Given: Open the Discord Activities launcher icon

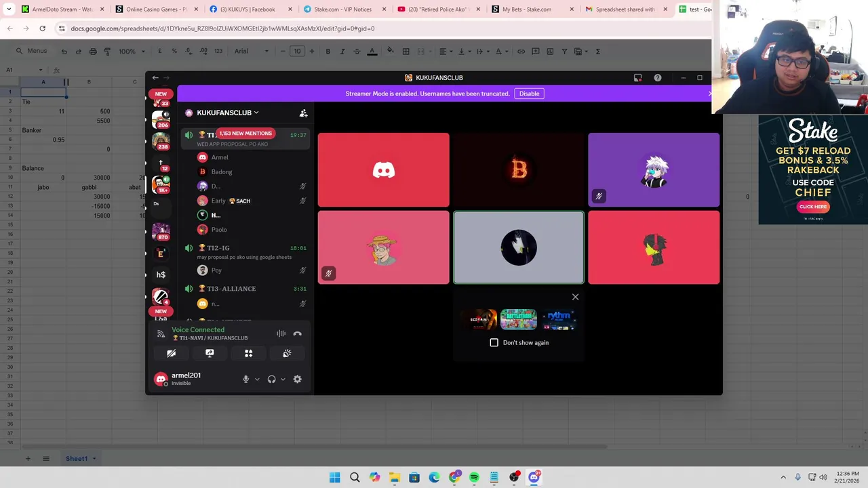Looking at the screenshot, I should coord(248,353).
